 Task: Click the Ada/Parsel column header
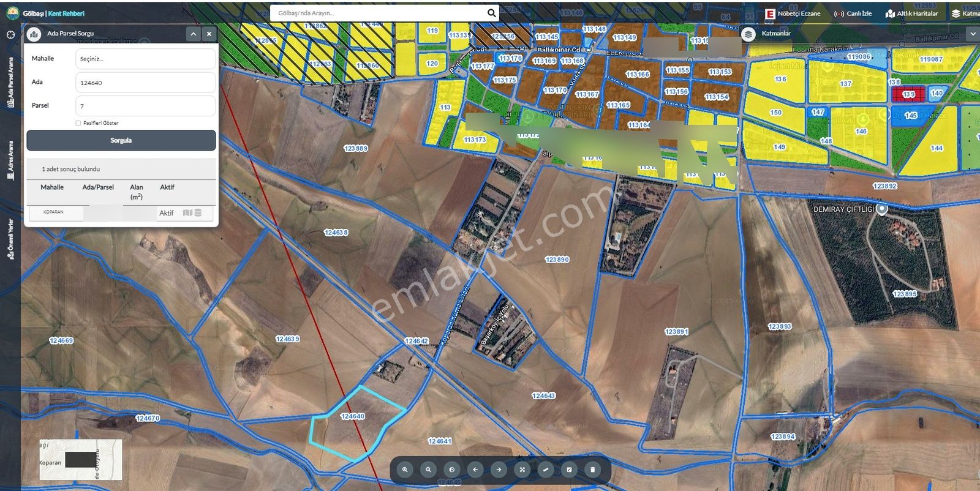point(98,187)
